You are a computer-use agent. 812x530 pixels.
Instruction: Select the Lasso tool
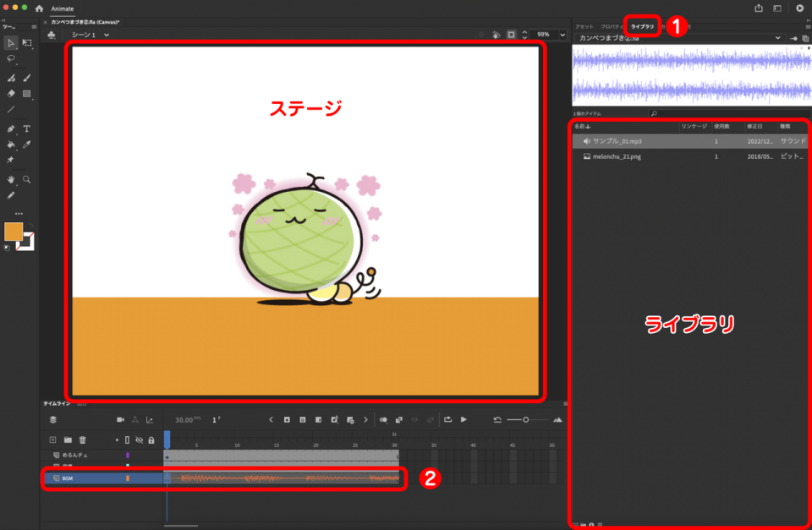tap(11, 59)
